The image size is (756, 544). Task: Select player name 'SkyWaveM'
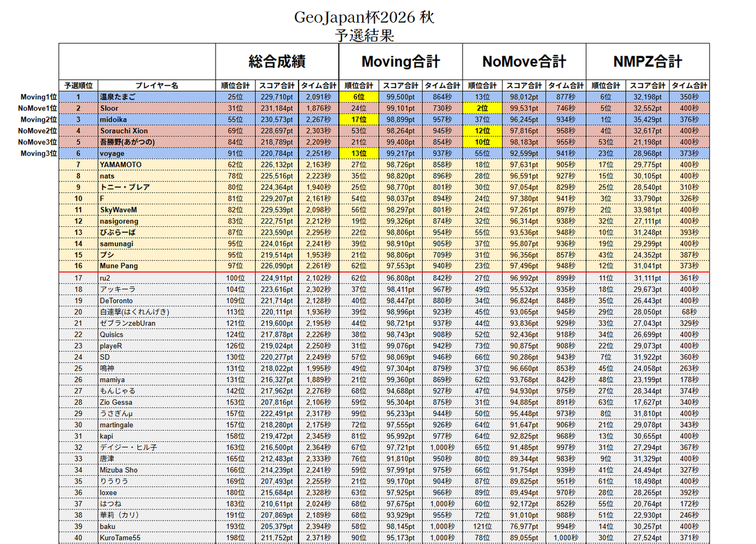tap(118, 210)
